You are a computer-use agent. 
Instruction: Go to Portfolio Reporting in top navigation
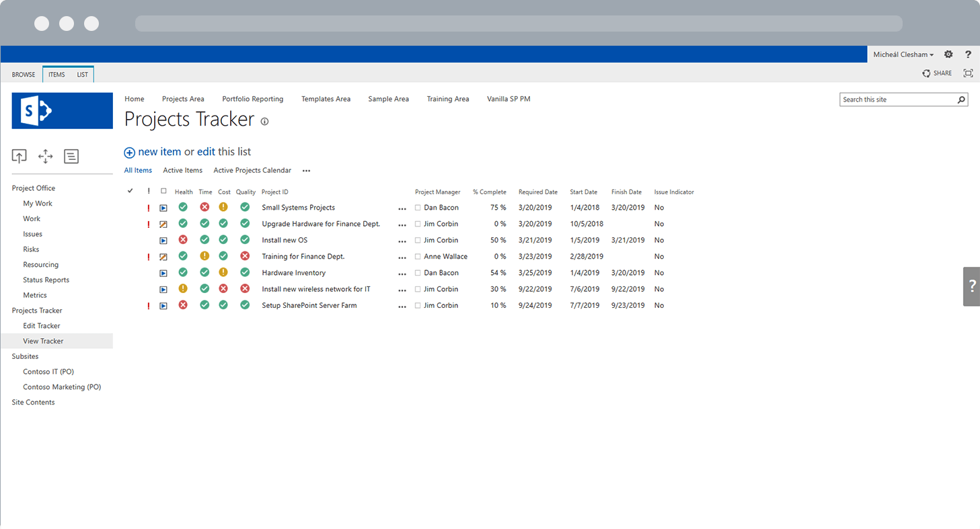click(x=253, y=99)
